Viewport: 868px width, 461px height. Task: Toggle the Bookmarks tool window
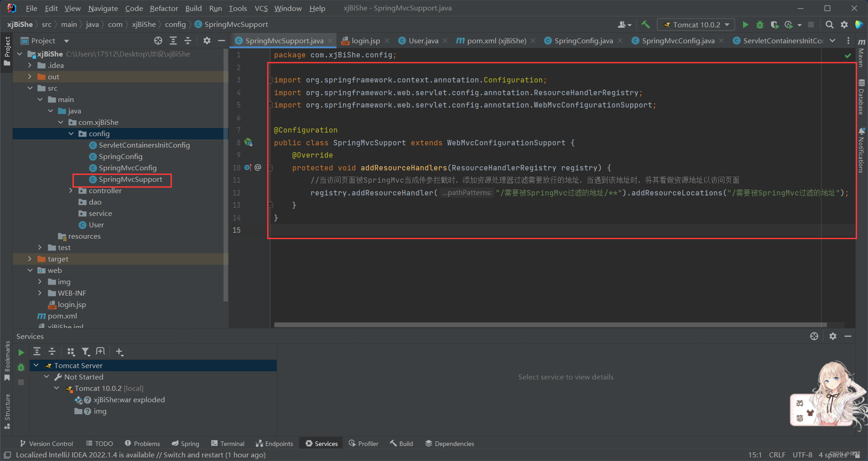click(7, 361)
